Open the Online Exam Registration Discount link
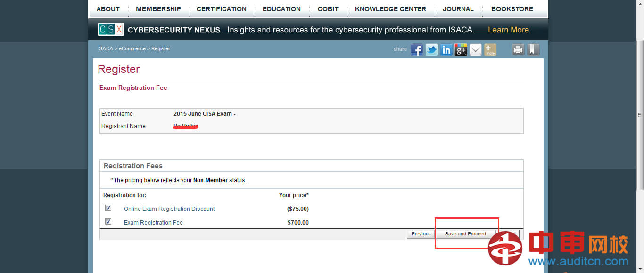Image resolution: width=644 pixels, height=273 pixels. pos(169,209)
